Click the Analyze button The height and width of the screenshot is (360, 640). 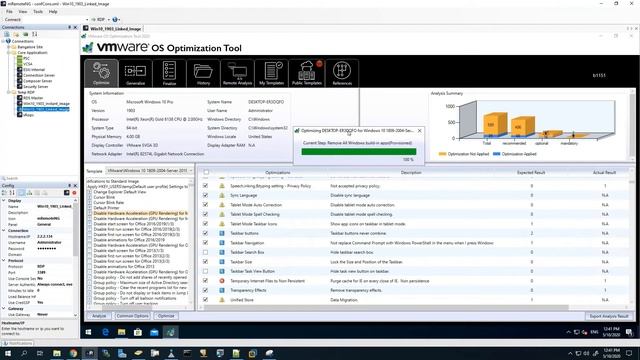[99, 316]
